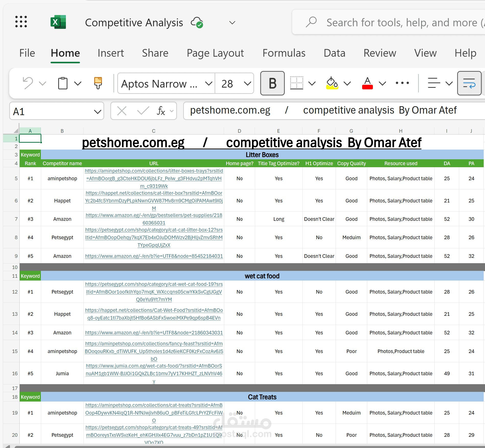This screenshot has height=448, width=485.
Task: Confirm the formula bar entry
Action: pyautogui.click(x=143, y=111)
